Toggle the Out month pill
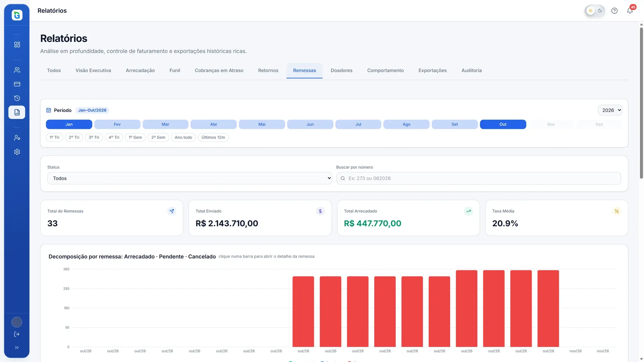Image resolution: width=644 pixels, height=362 pixels. [503, 124]
